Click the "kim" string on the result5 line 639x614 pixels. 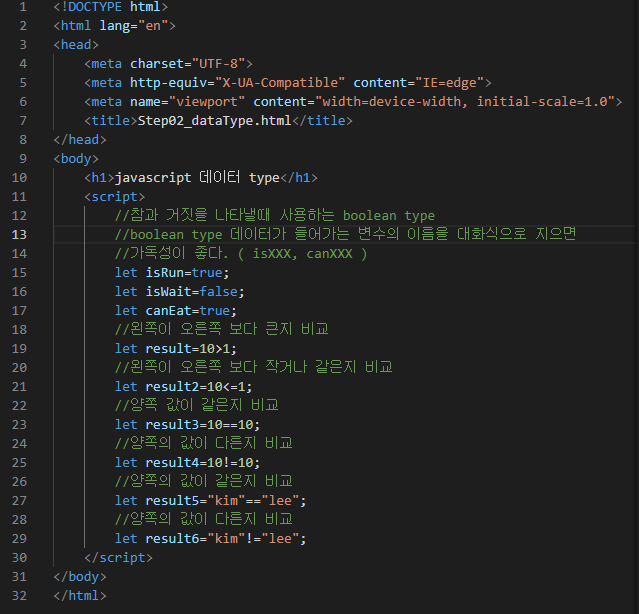(x=226, y=501)
